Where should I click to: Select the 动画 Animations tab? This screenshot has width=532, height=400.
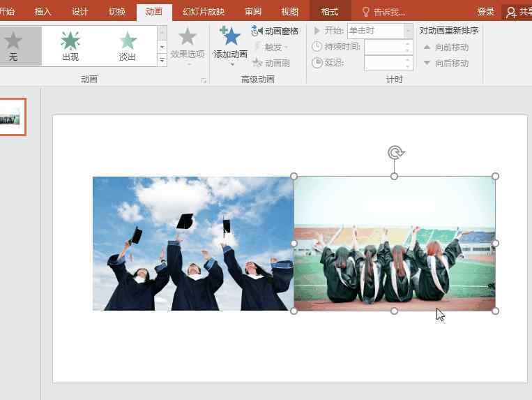click(154, 12)
